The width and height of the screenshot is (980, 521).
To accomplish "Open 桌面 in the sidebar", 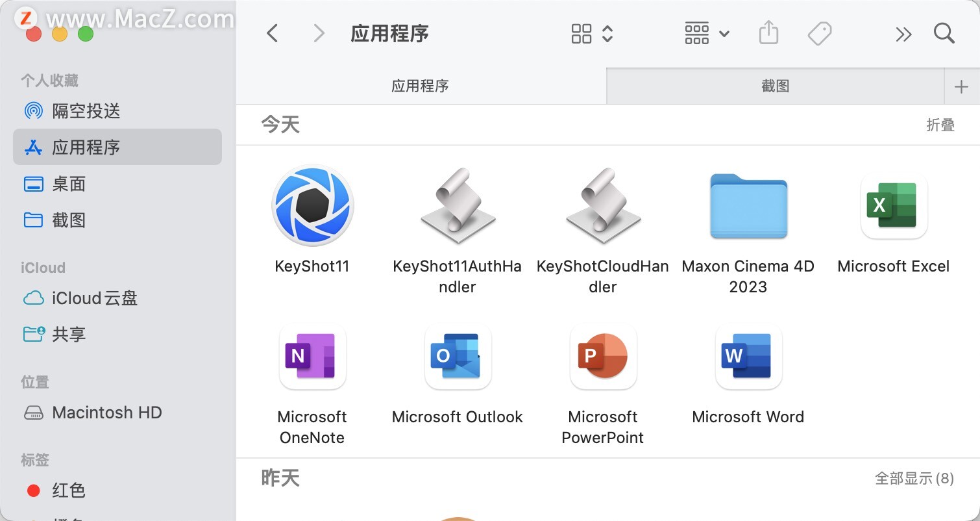I will click(117, 184).
